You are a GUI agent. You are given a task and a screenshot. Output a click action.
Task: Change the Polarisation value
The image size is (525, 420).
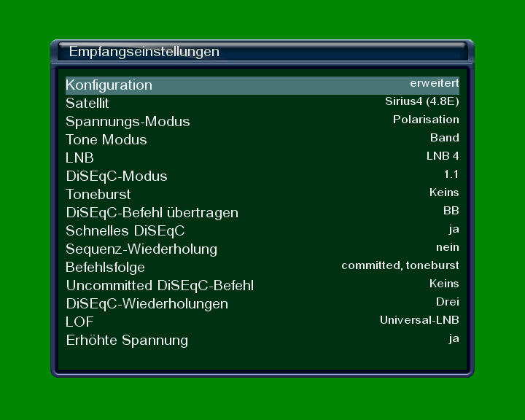pos(426,120)
